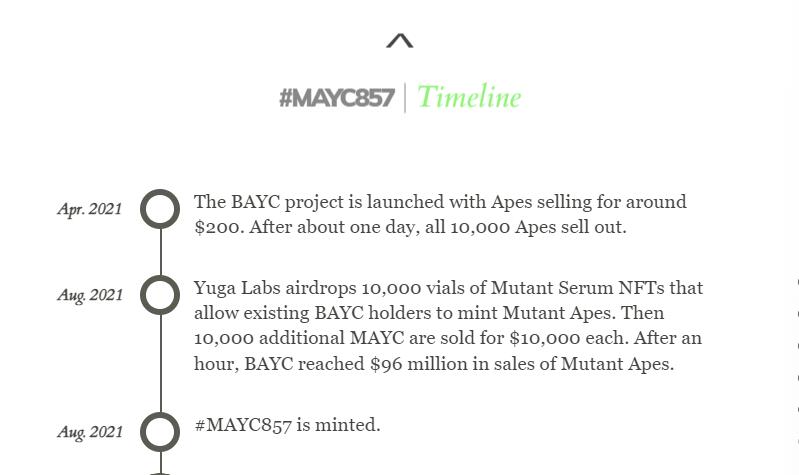This screenshot has width=799, height=475.
Task: Click the Yuga Labs airdrop description paragraph
Action: pyautogui.click(x=448, y=325)
